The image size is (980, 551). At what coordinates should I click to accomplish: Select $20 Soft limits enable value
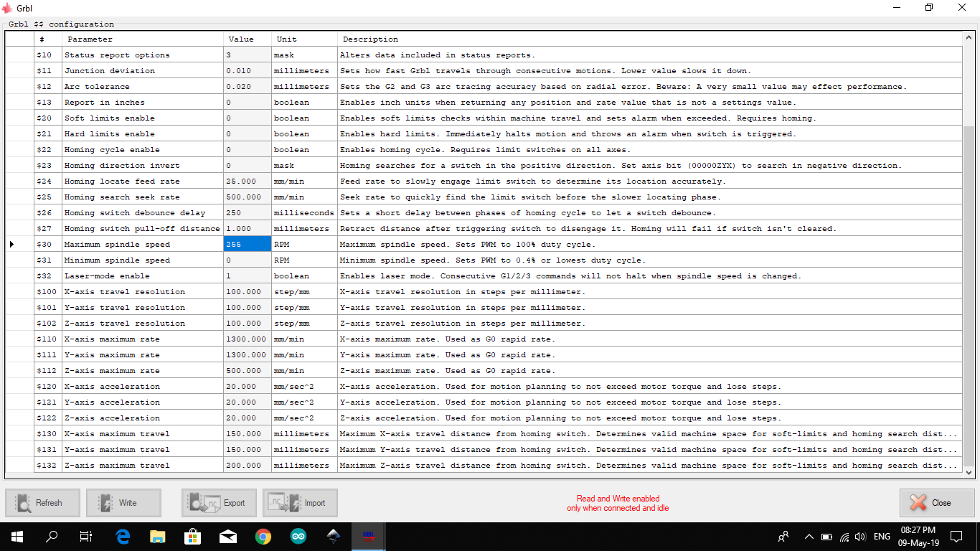coord(247,118)
